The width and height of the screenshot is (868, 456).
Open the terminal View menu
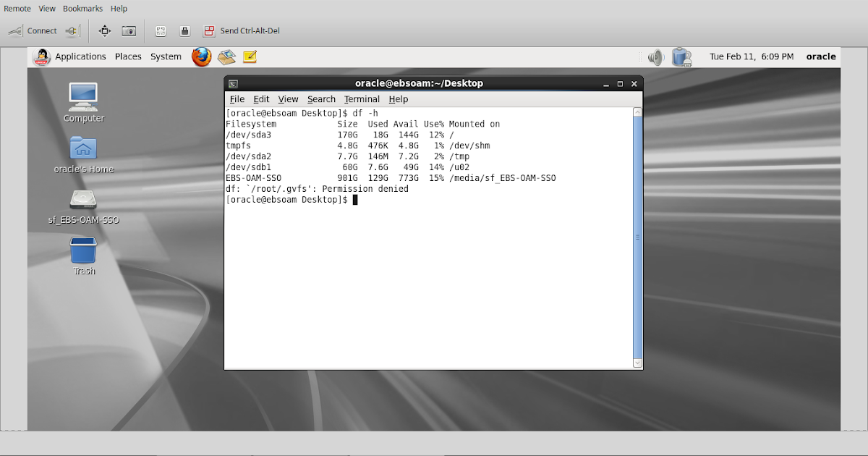coord(288,99)
